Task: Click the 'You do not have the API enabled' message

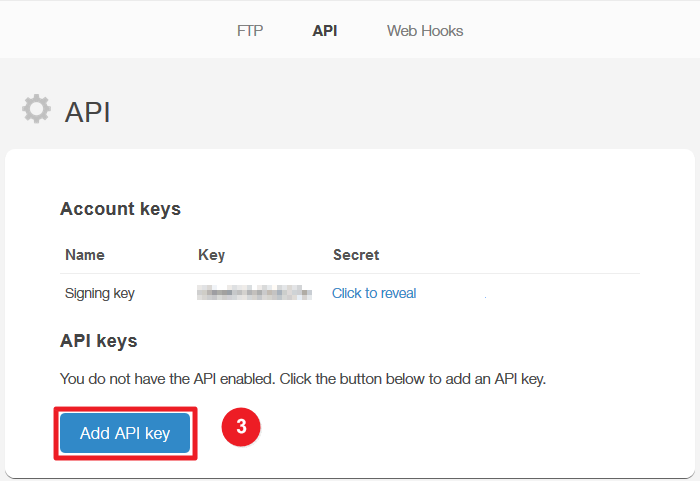Action: coord(303,379)
